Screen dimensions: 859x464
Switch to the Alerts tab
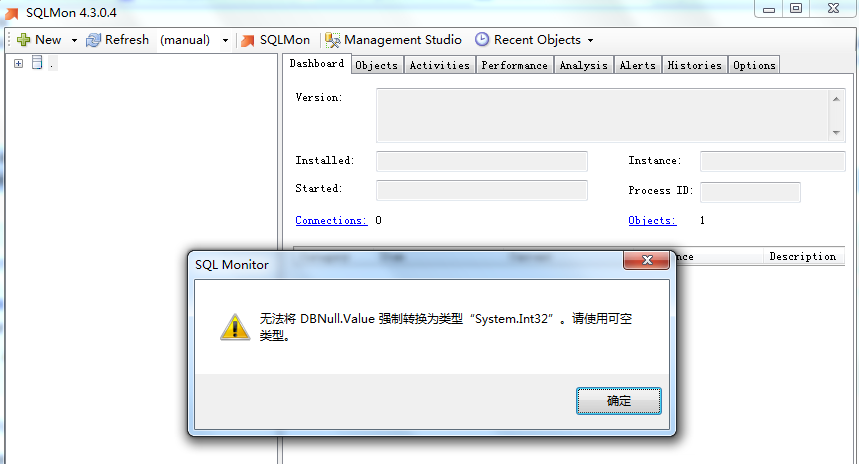638,65
